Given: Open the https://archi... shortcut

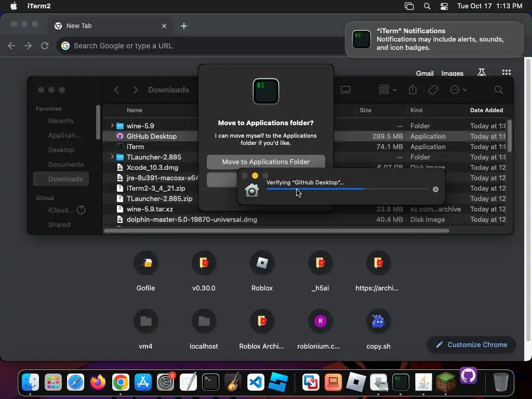Looking at the screenshot, I should click(x=378, y=271).
